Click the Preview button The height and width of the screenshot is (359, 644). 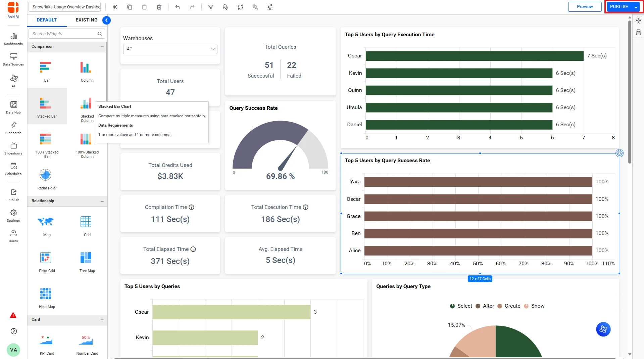pyautogui.click(x=585, y=7)
